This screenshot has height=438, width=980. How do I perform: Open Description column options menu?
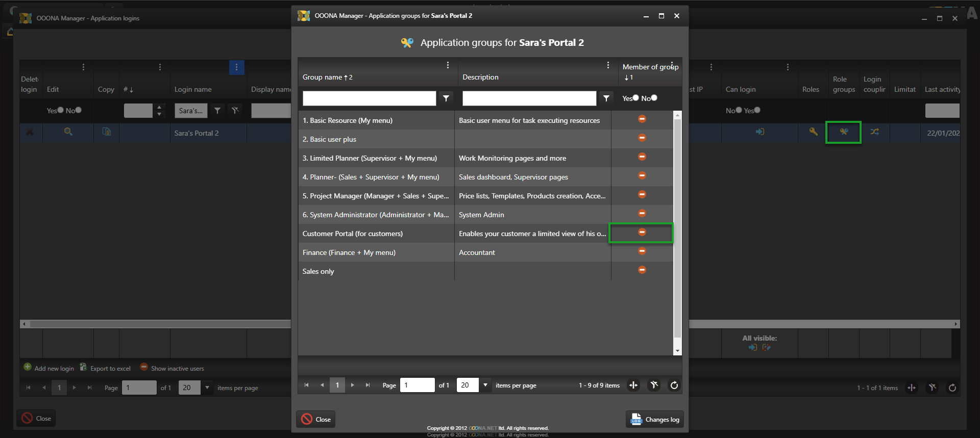pos(607,65)
